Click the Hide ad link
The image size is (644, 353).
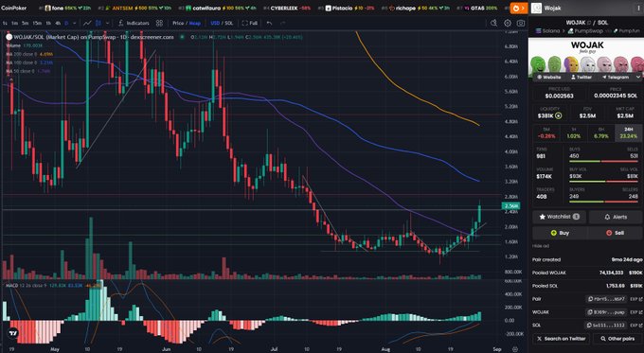click(x=540, y=246)
